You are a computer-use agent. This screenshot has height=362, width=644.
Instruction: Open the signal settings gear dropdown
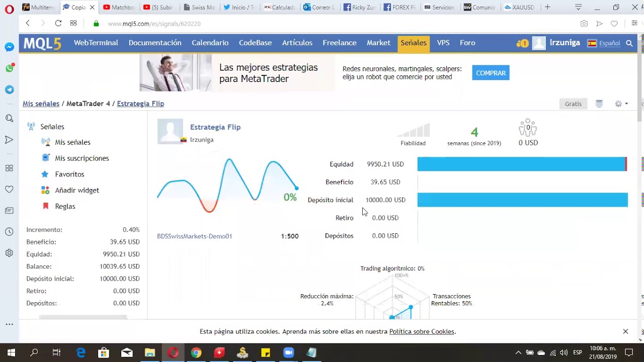(x=621, y=104)
